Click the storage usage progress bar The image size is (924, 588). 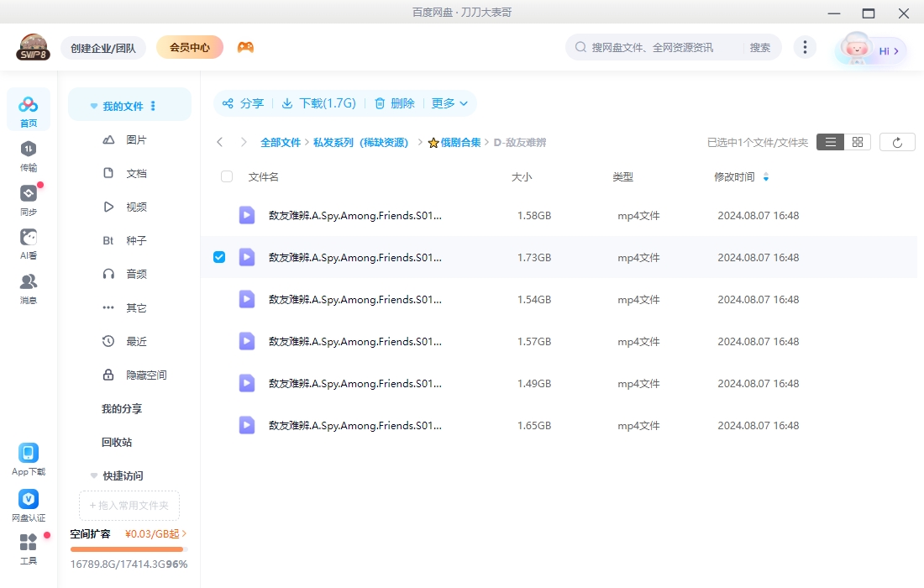(x=127, y=549)
